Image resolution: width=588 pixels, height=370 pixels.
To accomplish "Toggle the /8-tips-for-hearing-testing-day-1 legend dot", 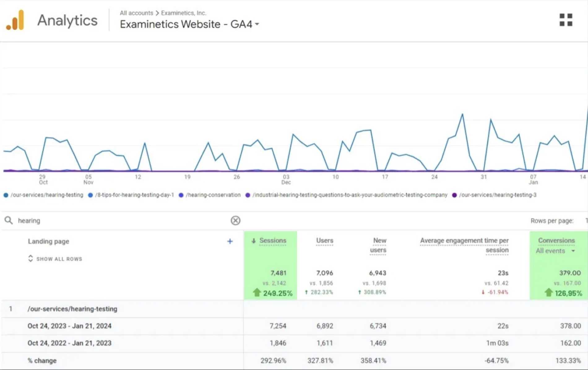I will click(90, 195).
